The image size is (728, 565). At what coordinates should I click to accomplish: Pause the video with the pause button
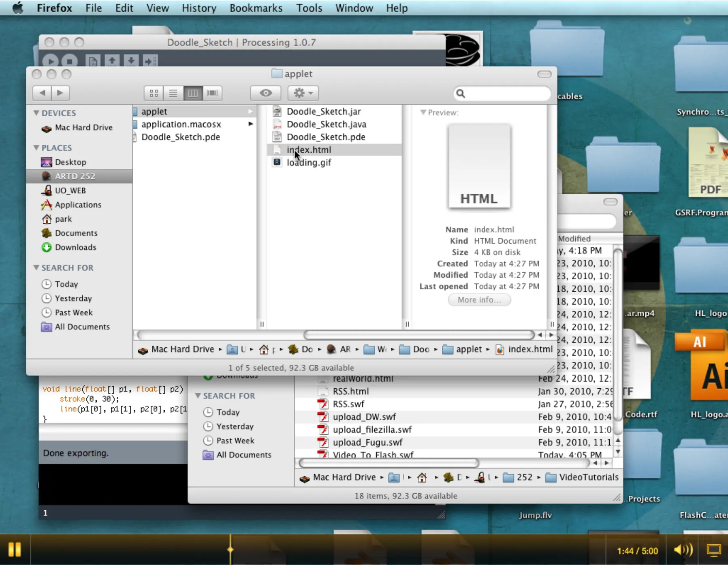pyautogui.click(x=15, y=549)
